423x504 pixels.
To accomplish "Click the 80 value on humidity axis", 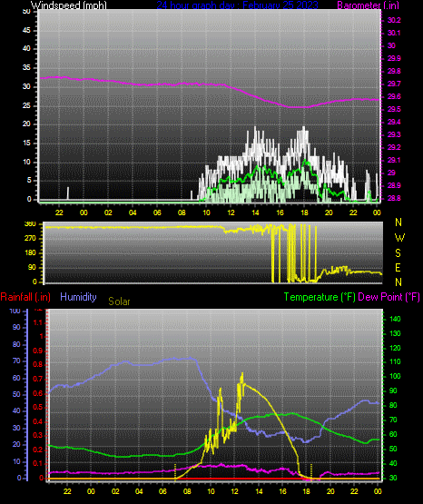I will (16, 345).
